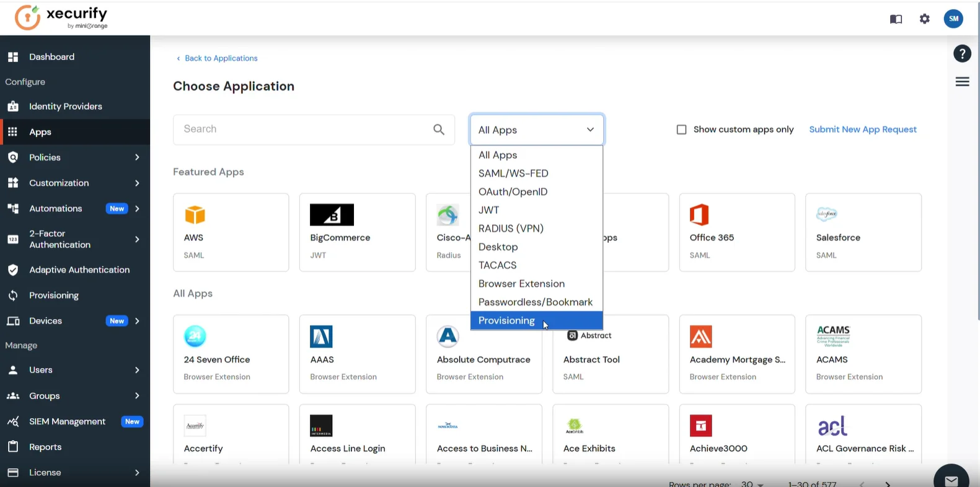Click the BigCommerce logo icon
The height and width of the screenshot is (487, 980).
332,215
